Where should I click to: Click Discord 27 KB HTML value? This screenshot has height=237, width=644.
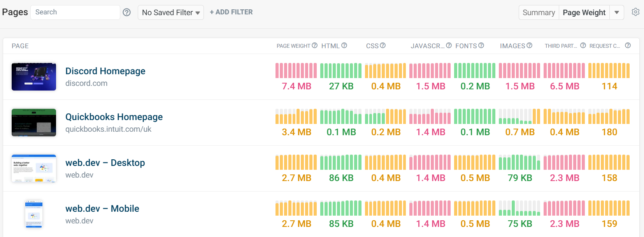pyautogui.click(x=341, y=86)
